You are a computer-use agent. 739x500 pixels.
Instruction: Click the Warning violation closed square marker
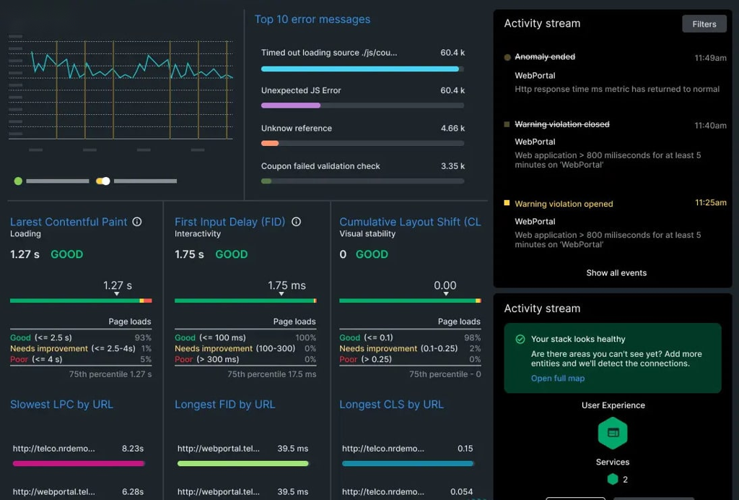pyautogui.click(x=507, y=125)
